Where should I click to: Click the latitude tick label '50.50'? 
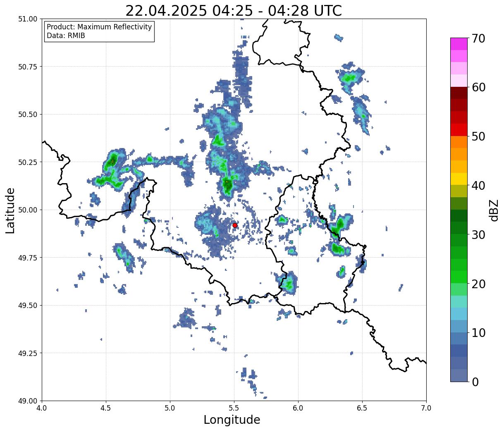click(28, 115)
